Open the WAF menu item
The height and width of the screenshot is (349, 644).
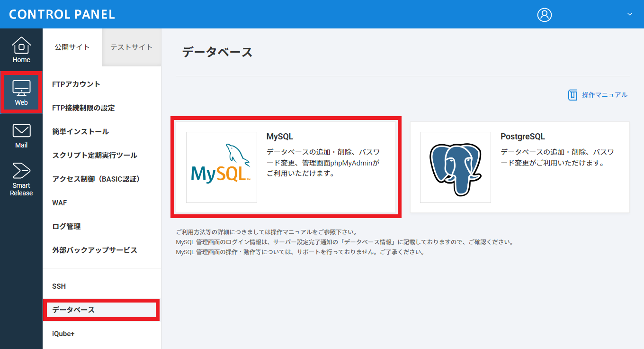60,203
